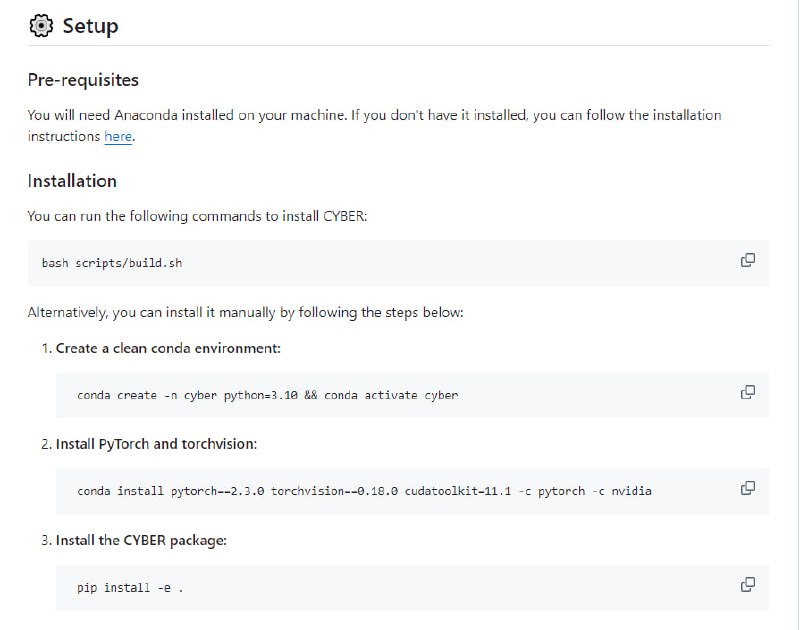The image size is (800, 630).
Task: Click the 'pip install -e .' code text
Action: [130, 587]
